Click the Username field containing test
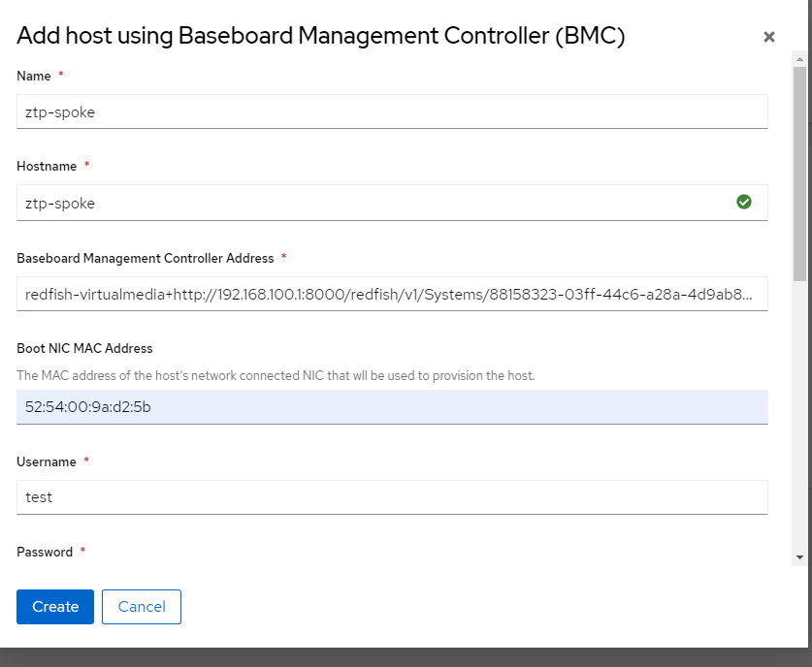 click(392, 497)
